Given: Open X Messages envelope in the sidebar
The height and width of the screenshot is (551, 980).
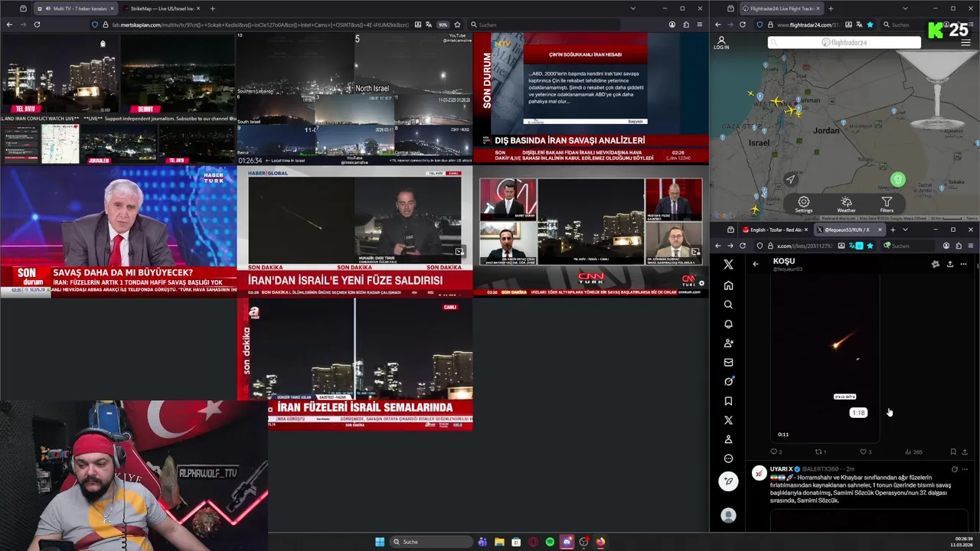Looking at the screenshot, I should 728,362.
